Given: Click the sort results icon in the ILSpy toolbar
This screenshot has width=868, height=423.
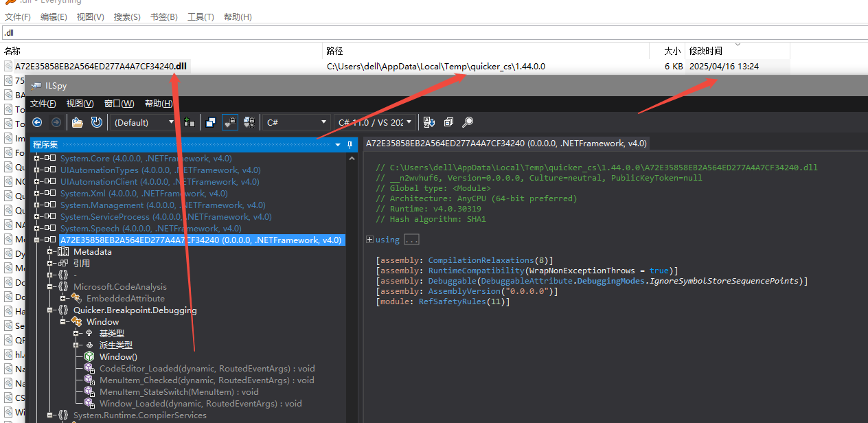Looking at the screenshot, I should [x=429, y=122].
